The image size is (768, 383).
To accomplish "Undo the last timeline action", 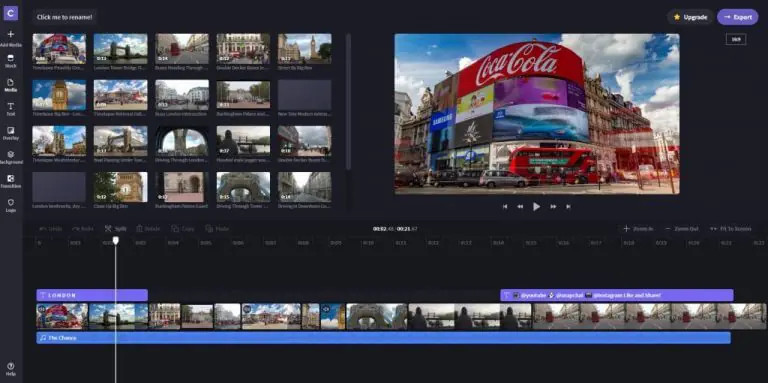I will tap(50, 229).
